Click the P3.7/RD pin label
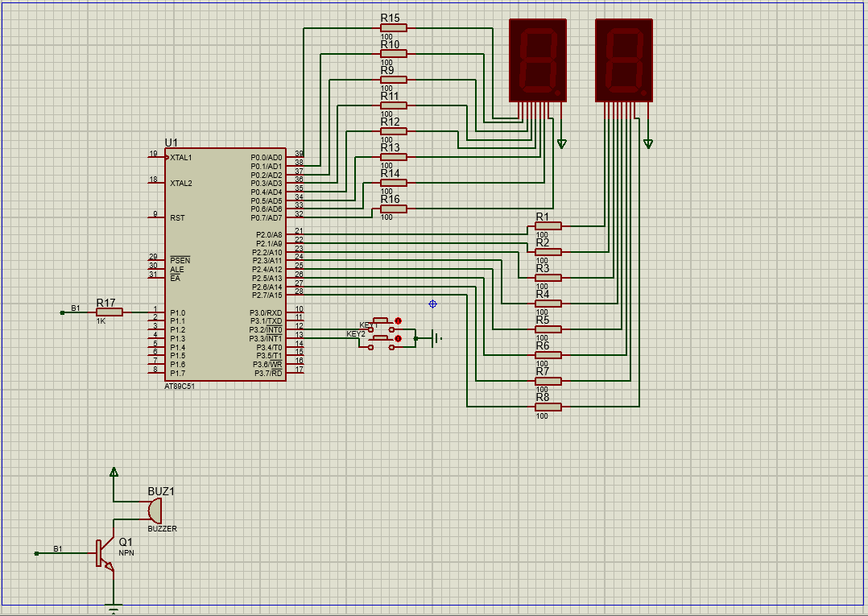868x616 pixels. tap(268, 374)
